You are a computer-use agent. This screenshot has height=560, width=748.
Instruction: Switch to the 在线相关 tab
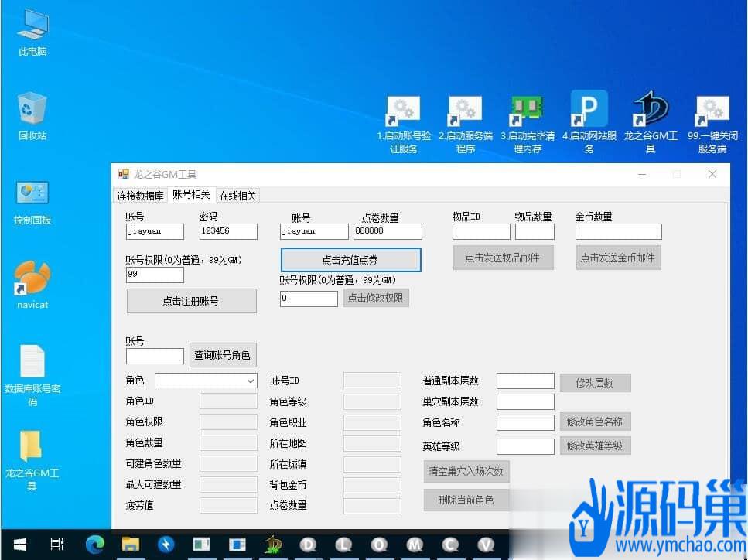point(237,195)
